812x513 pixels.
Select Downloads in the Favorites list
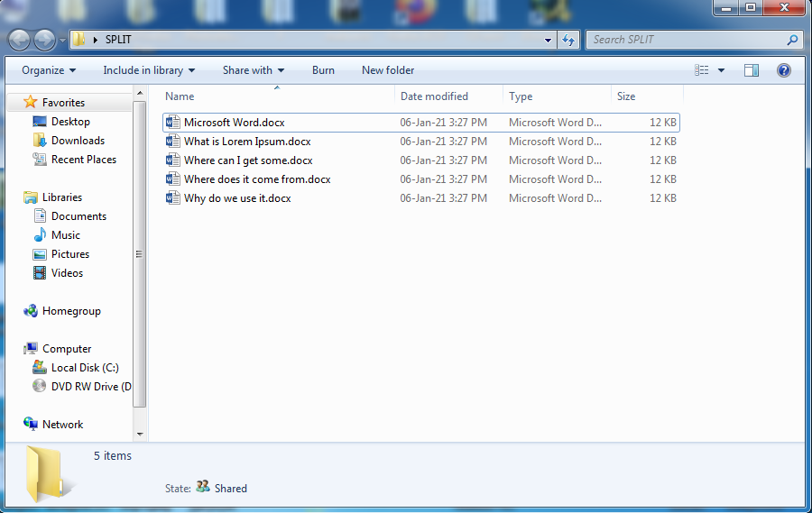pyautogui.click(x=78, y=141)
